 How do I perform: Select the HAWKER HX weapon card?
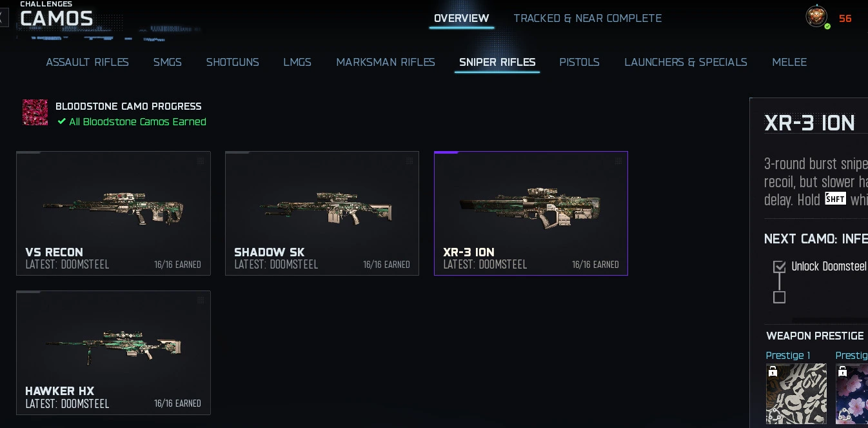[x=113, y=352]
